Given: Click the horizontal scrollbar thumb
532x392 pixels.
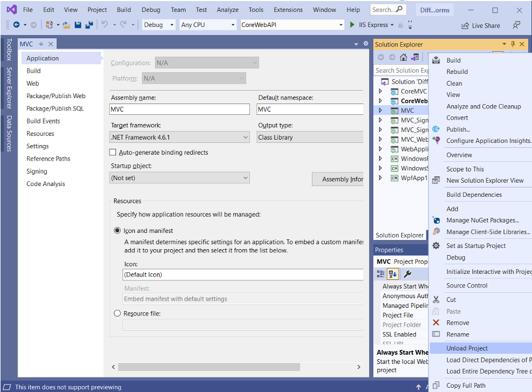Looking at the screenshot, I should [x=209, y=367].
